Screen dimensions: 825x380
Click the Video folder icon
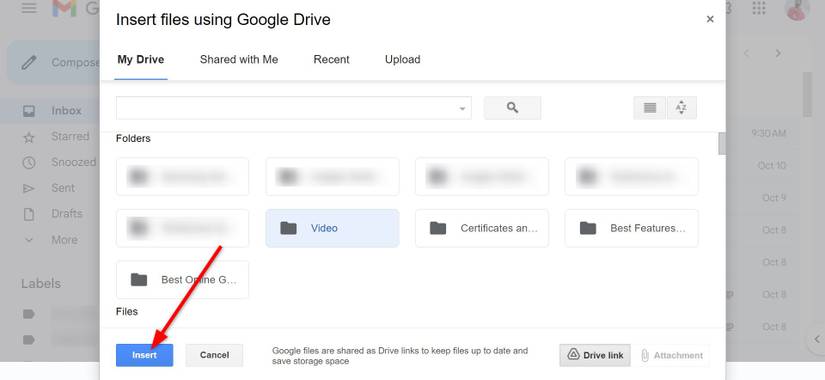click(288, 228)
